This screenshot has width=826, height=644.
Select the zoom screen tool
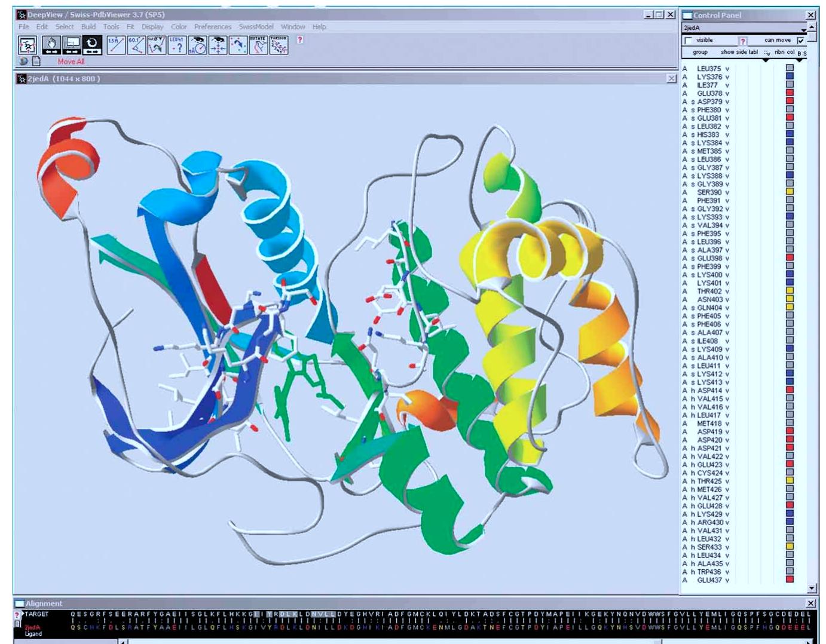click(72, 45)
